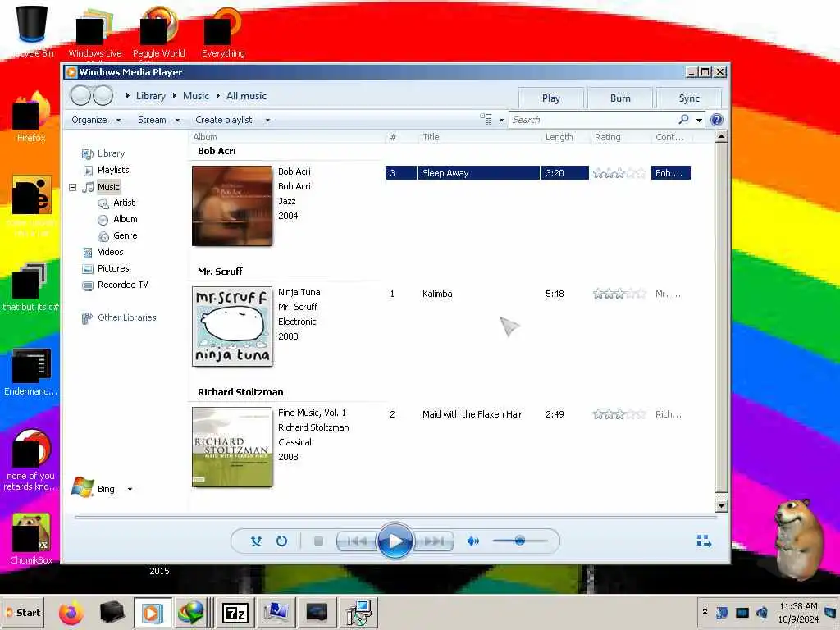Set the star rating for Sleep Away
This screenshot has height=630, width=840.
click(619, 173)
